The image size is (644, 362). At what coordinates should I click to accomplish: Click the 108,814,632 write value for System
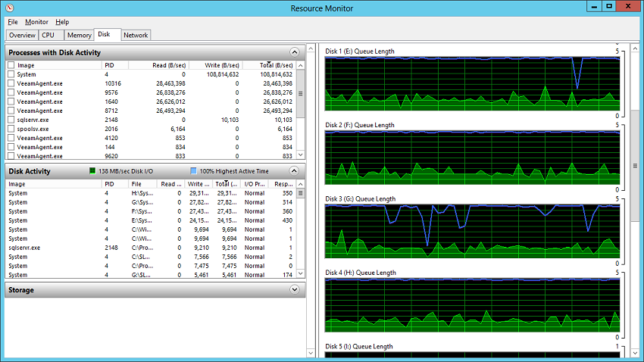223,74
